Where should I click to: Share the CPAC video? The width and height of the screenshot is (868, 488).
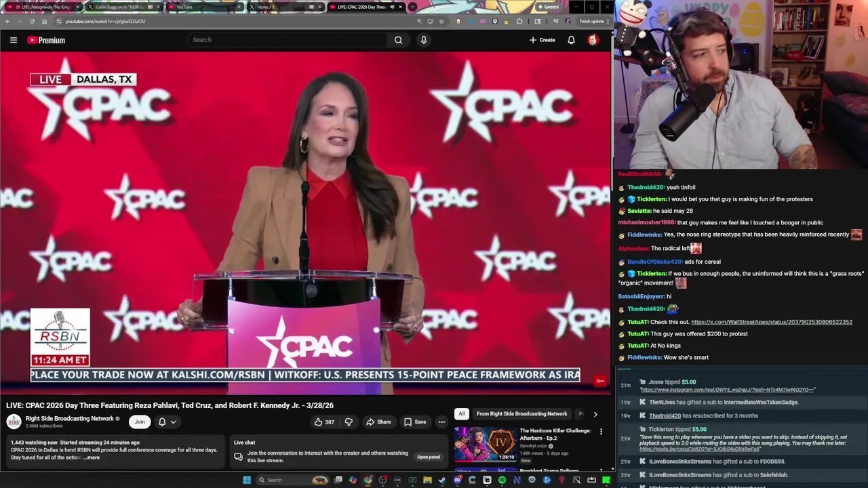[378, 422]
